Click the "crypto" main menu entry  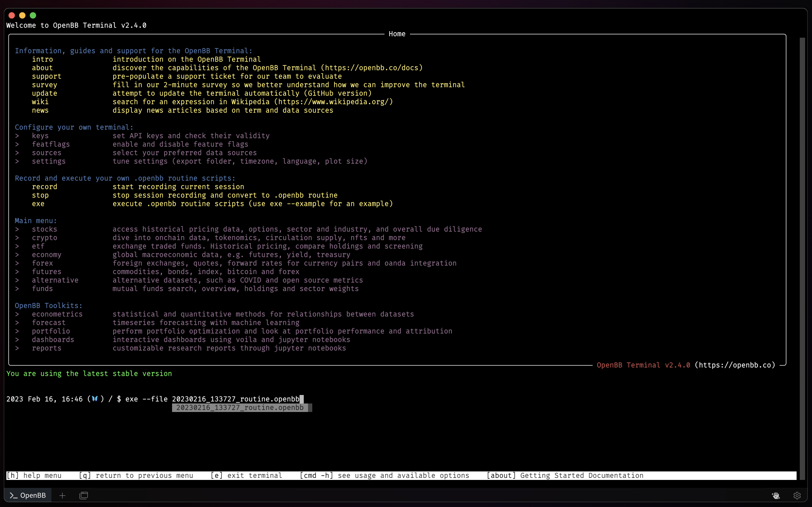[x=44, y=237]
